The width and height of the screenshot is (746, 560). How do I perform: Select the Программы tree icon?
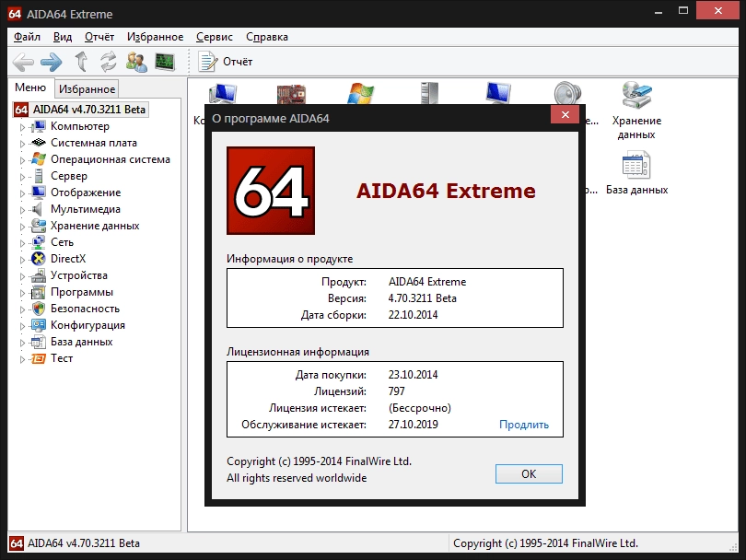pyautogui.click(x=38, y=292)
